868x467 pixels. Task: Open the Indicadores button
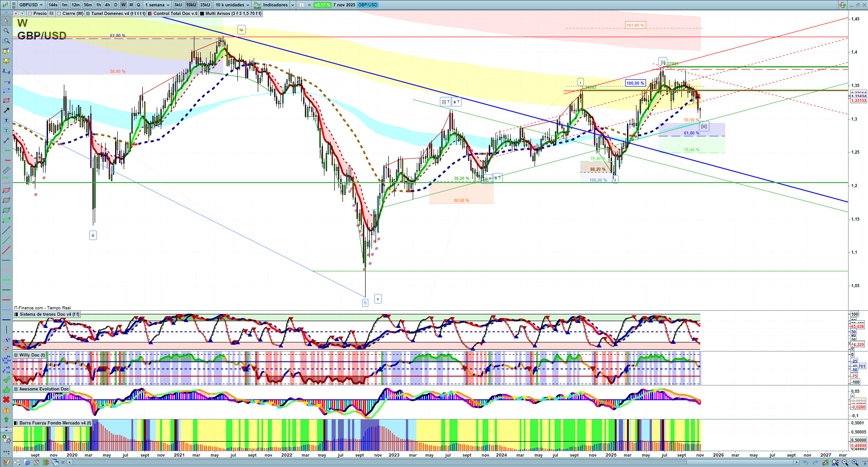pyautogui.click(x=271, y=5)
